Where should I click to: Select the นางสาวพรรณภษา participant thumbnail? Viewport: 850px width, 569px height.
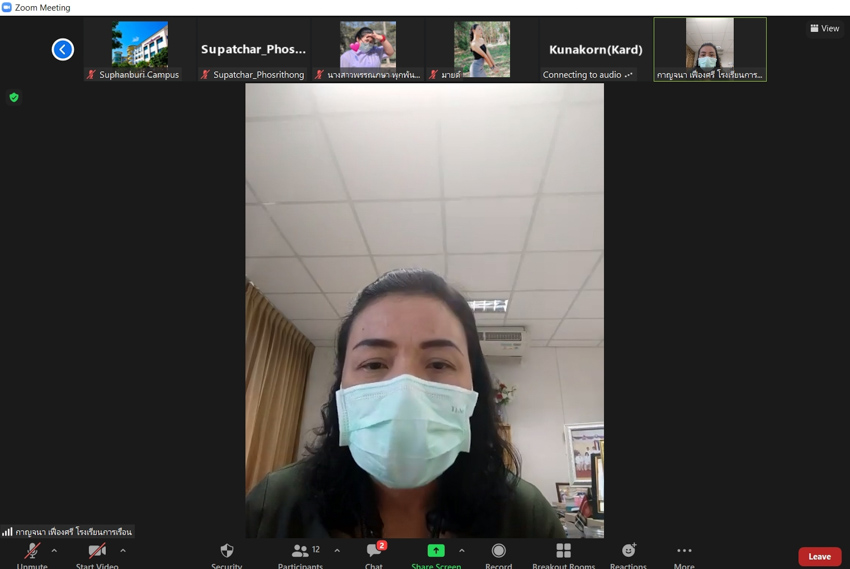(368, 49)
